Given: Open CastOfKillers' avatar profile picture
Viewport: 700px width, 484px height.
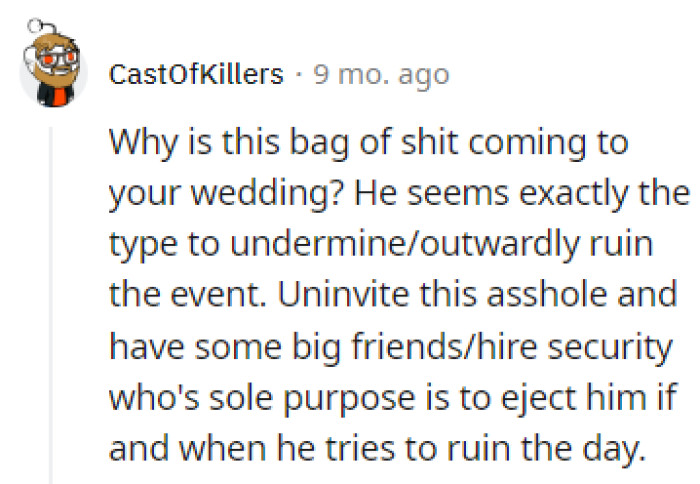Looking at the screenshot, I should point(54,65).
